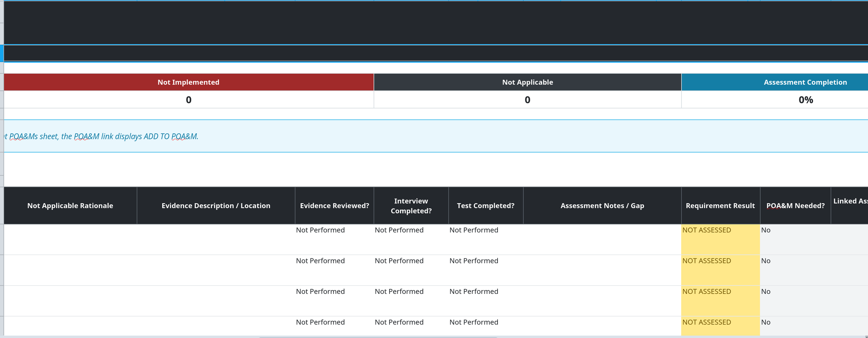
Task: Open second row Interview Completed dropdown cell
Action: click(x=411, y=270)
